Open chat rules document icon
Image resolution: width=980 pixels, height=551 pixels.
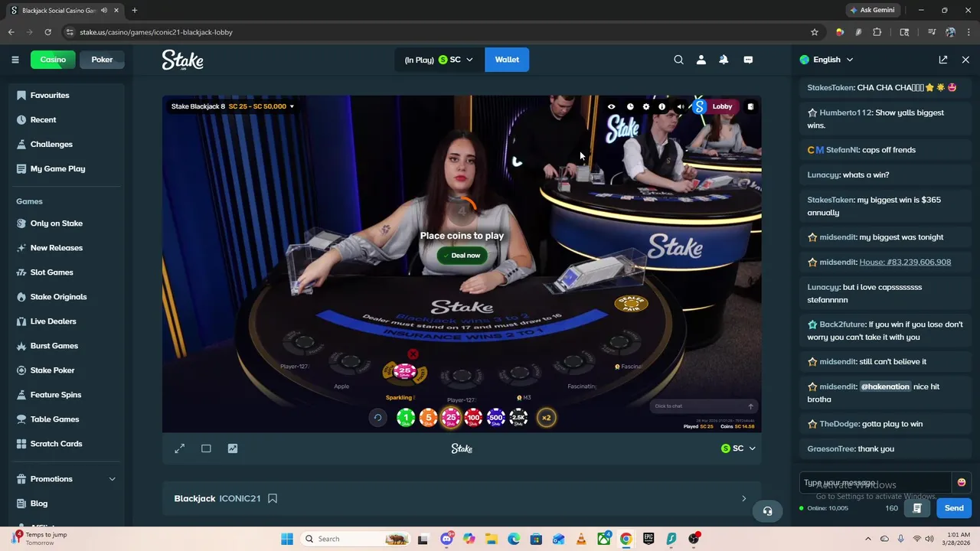(916, 508)
